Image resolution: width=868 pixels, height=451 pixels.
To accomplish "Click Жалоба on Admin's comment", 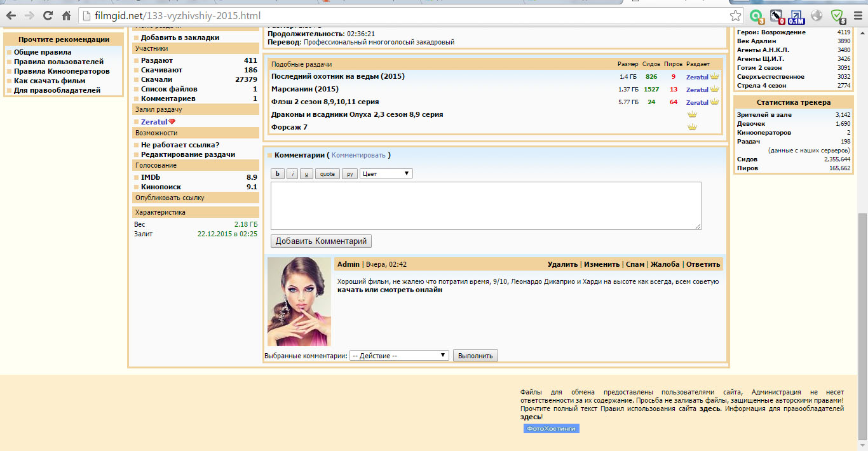I will pos(665,264).
